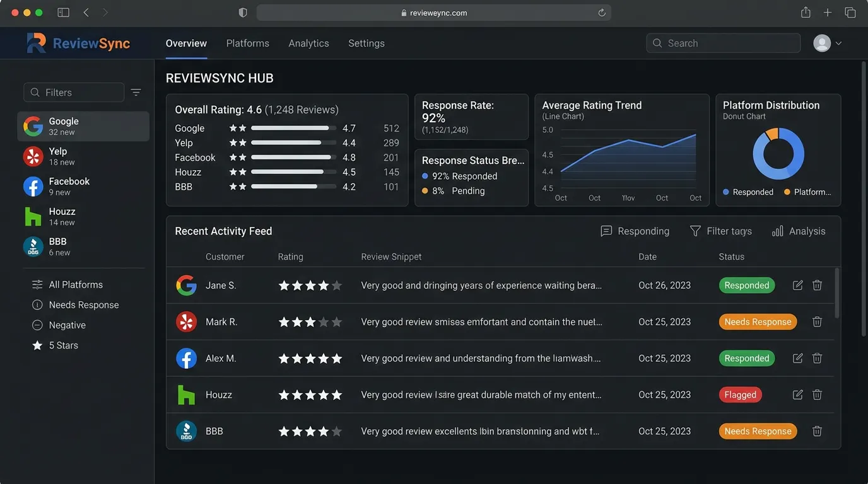Open Filter tags button
The image size is (868, 484).
[720, 231]
